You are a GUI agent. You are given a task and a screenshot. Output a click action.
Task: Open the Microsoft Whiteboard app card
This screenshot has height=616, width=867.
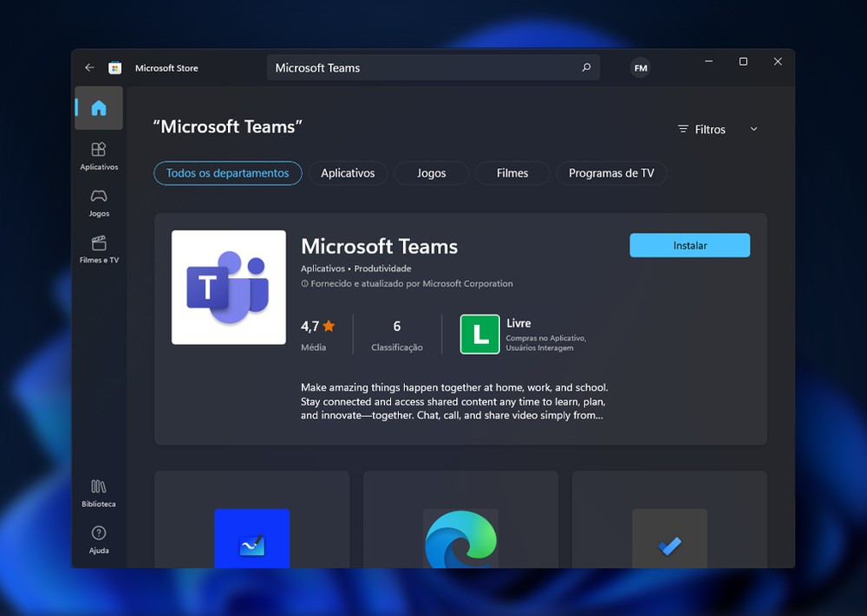coord(252,519)
